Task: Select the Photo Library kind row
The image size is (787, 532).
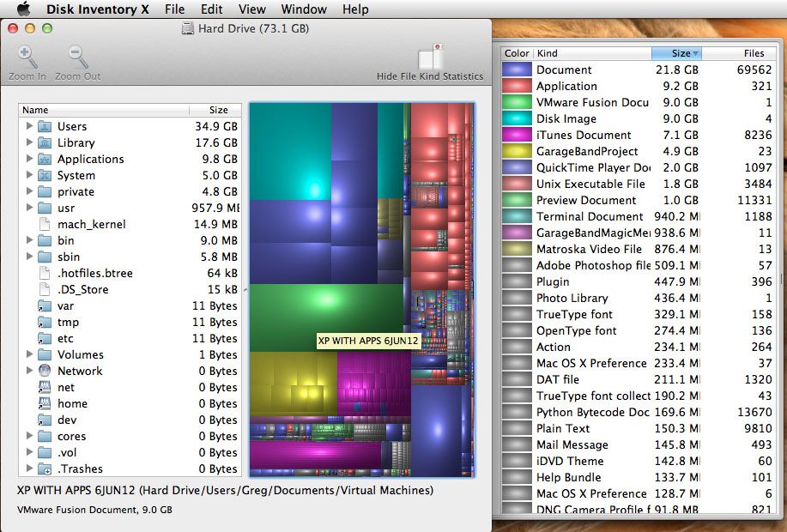Action: 638,298
